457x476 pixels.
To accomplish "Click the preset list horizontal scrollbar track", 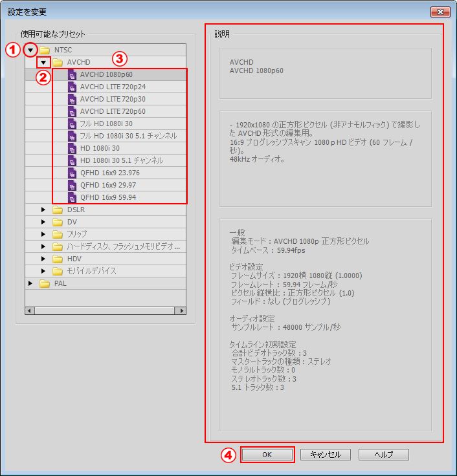I will (105, 310).
